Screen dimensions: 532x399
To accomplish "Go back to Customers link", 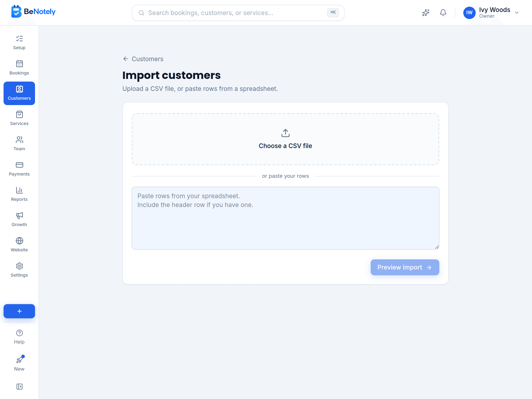I will click(143, 59).
